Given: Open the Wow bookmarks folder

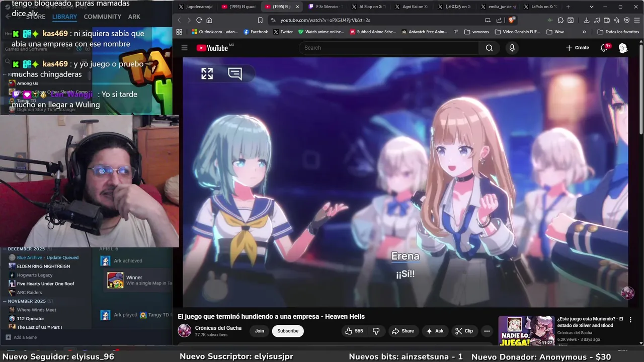Looking at the screenshot, I should coord(555,32).
